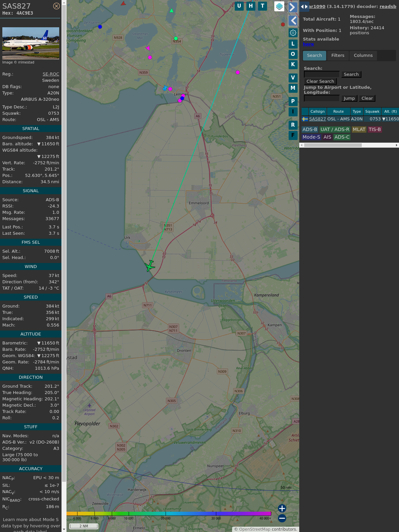
Task: Click the AIS source legend
Action: point(328,137)
